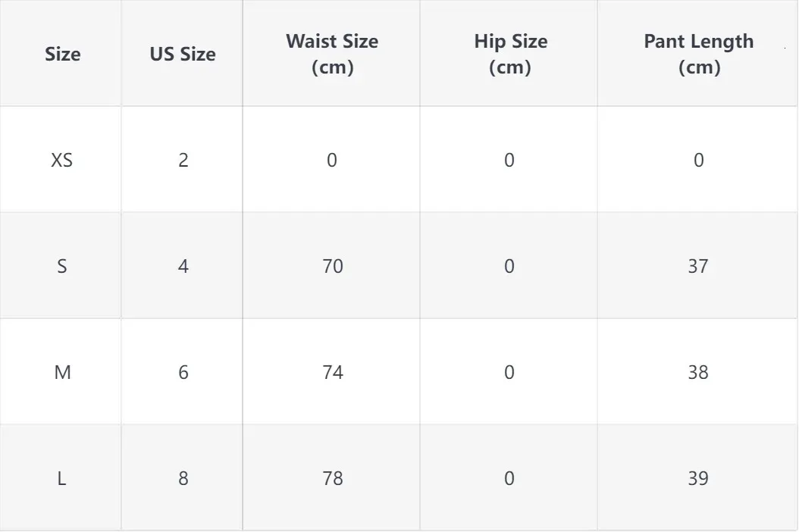
Task: Click US size 2 cell
Action: coord(183,160)
